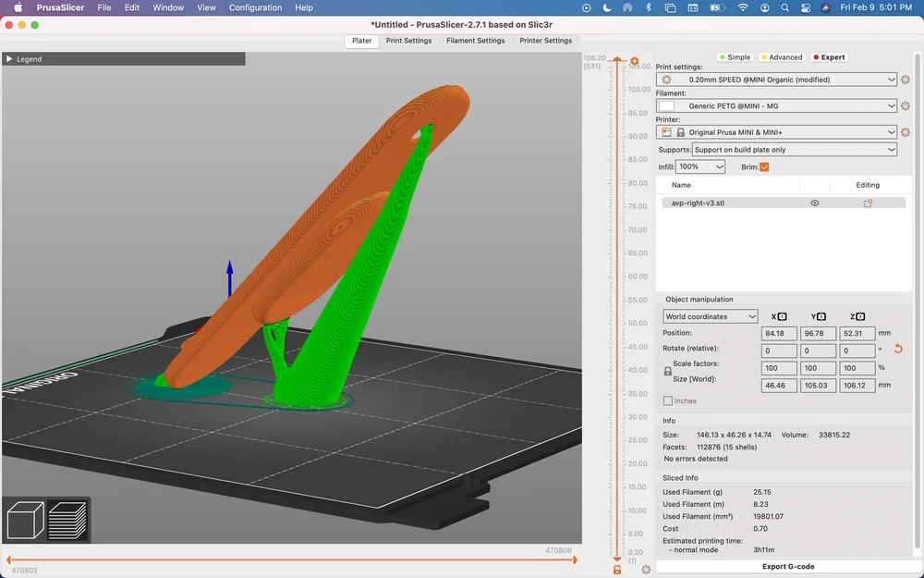The image size is (924, 578).
Task: Click the Wi-Fi menu bar icon
Action: click(x=743, y=7)
